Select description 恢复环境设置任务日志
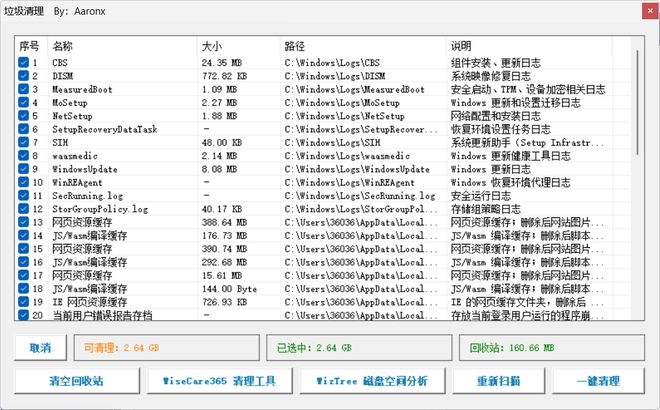660x410 pixels. (x=500, y=129)
